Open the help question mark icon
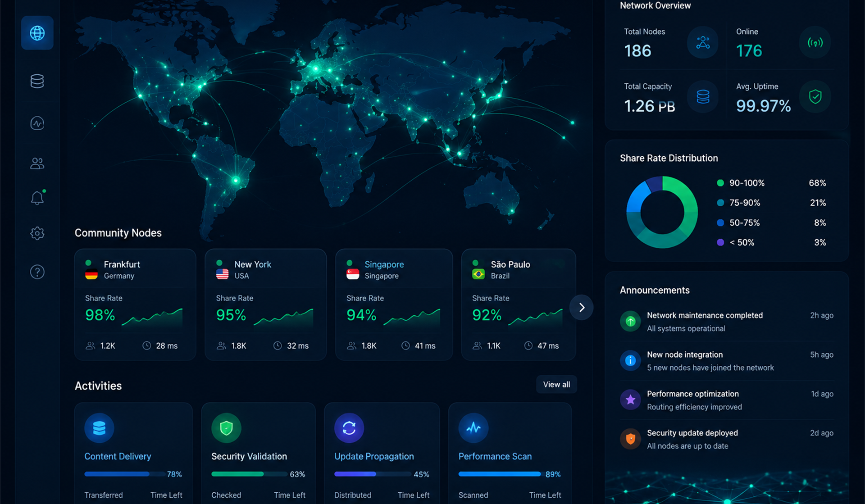 37,272
